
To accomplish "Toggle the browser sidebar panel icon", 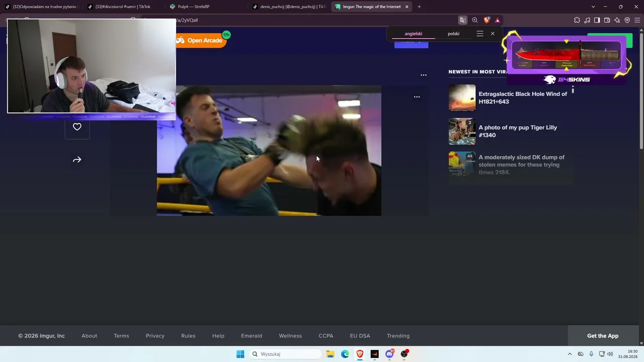I will pyautogui.click(x=597, y=20).
